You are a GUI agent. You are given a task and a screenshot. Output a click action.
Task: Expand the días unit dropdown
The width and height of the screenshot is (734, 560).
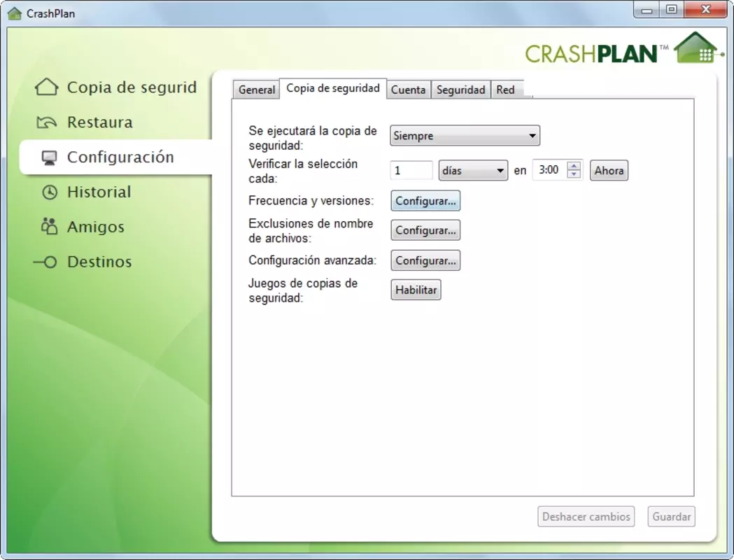(473, 170)
